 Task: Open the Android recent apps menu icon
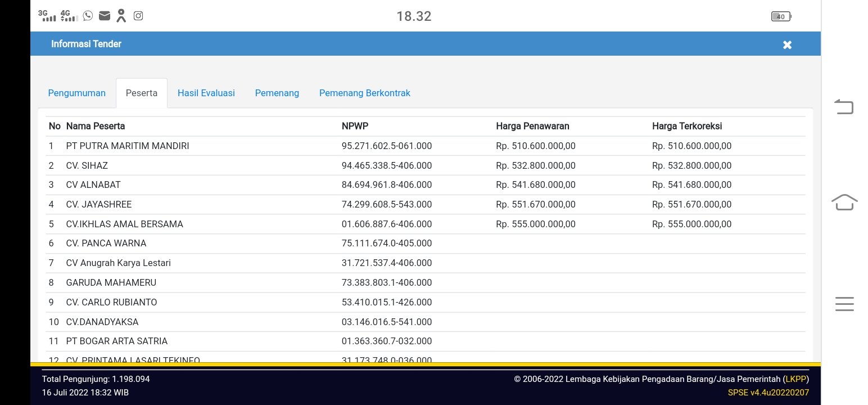pos(844,304)
